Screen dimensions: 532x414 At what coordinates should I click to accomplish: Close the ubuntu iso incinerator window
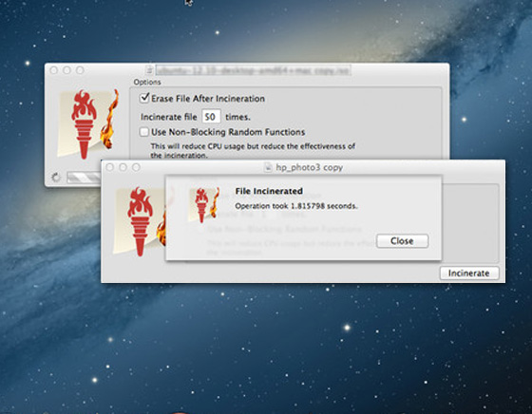click(53, 70)
